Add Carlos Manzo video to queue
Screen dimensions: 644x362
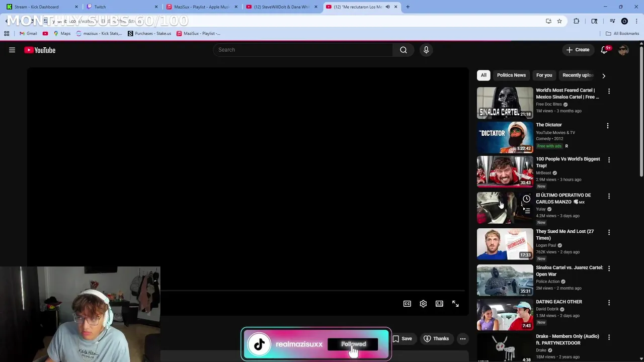pyautogui.click(x=526, y=211)
